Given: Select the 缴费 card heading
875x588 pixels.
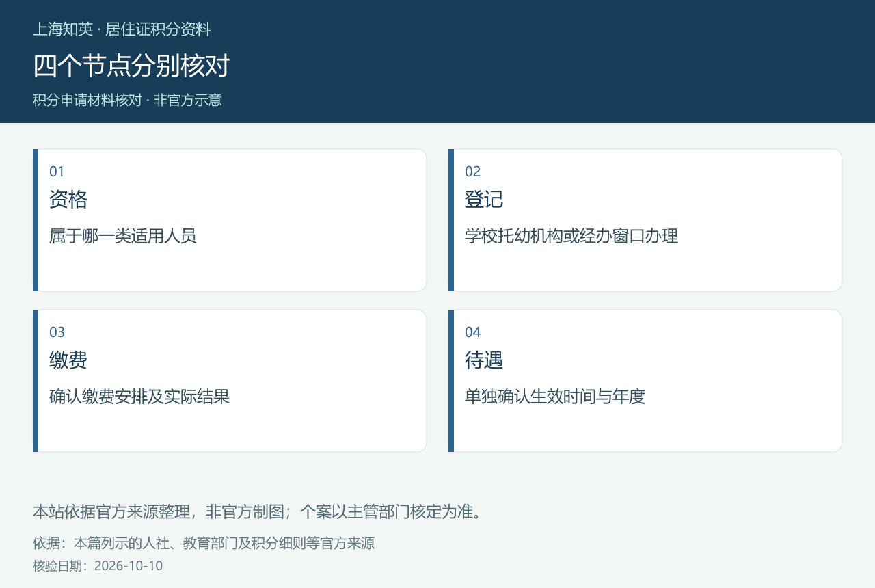Looking at the screenshot, I should [68, 360].
